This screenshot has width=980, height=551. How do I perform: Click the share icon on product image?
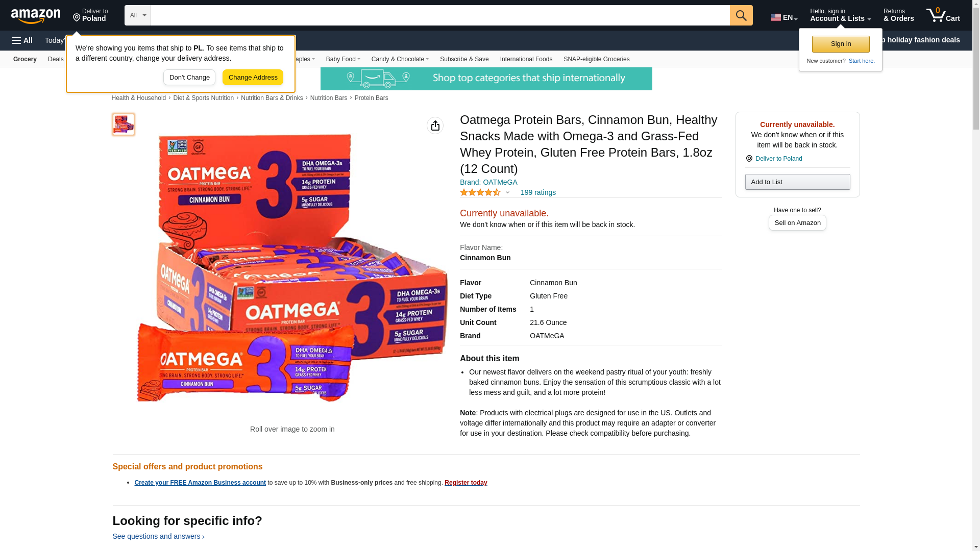435,126
